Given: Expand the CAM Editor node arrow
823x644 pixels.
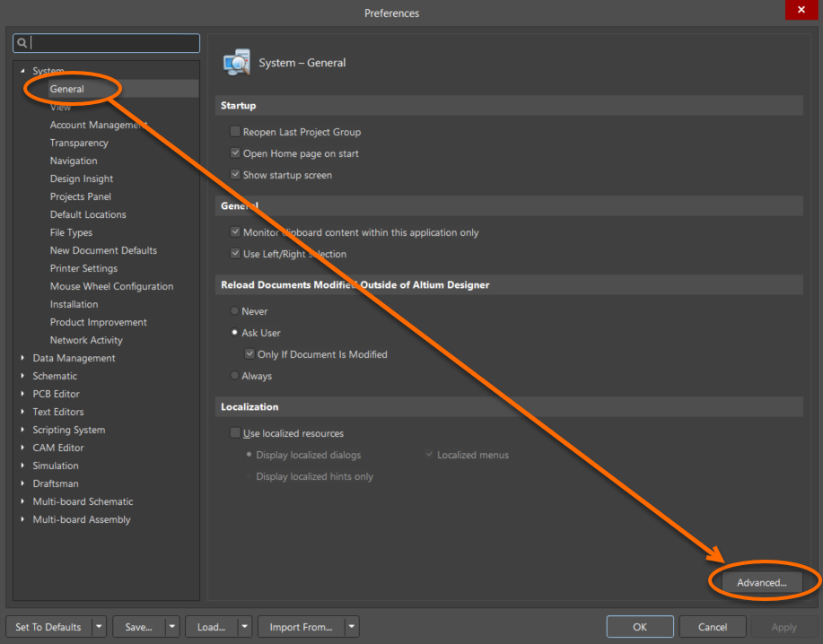Looking at the screenshot, I should 22,448.
